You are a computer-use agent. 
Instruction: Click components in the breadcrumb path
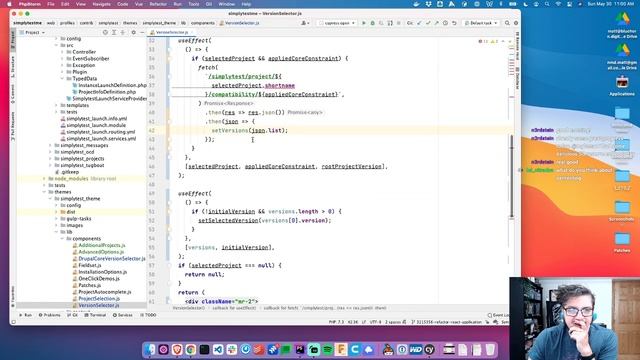pyautogui.click(x=202, y=23)
